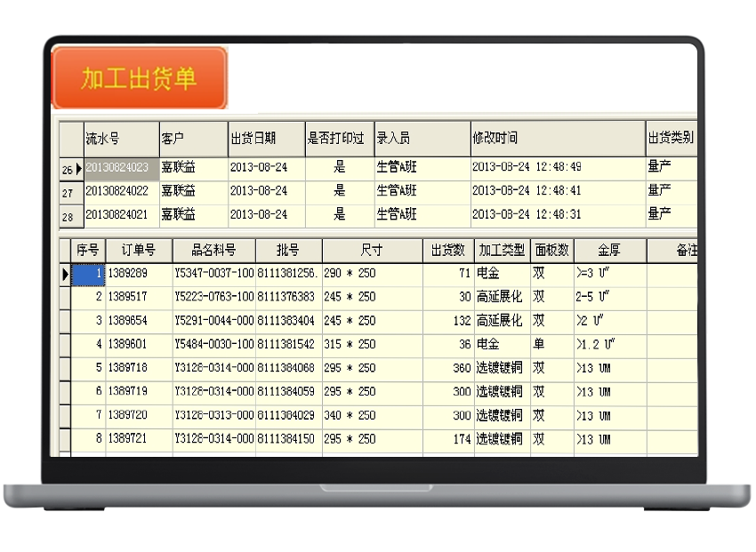Screen dimensions: 756x552
Task: Select part number Y5484-0030-100 cell
Action: click(x=213, y=344)
